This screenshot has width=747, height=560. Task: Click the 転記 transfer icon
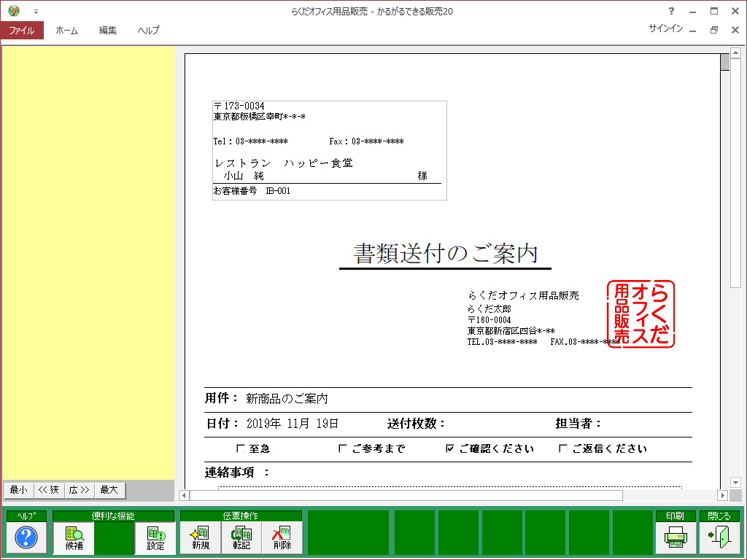click(x=241, y=538)
